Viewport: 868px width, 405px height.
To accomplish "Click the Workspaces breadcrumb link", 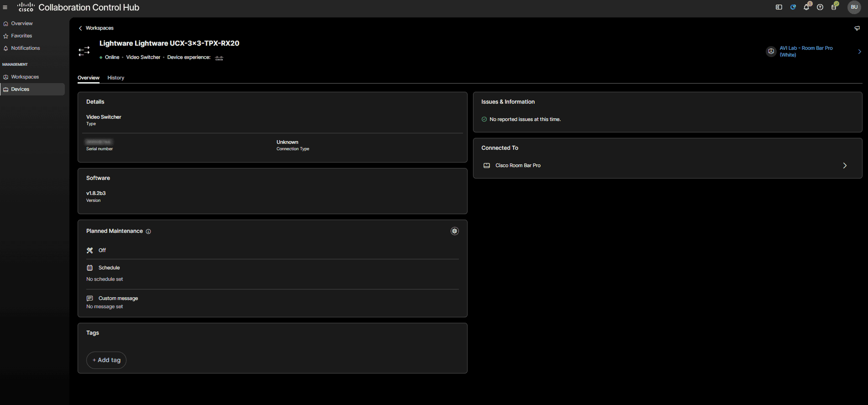I will [x=100, y=28].
